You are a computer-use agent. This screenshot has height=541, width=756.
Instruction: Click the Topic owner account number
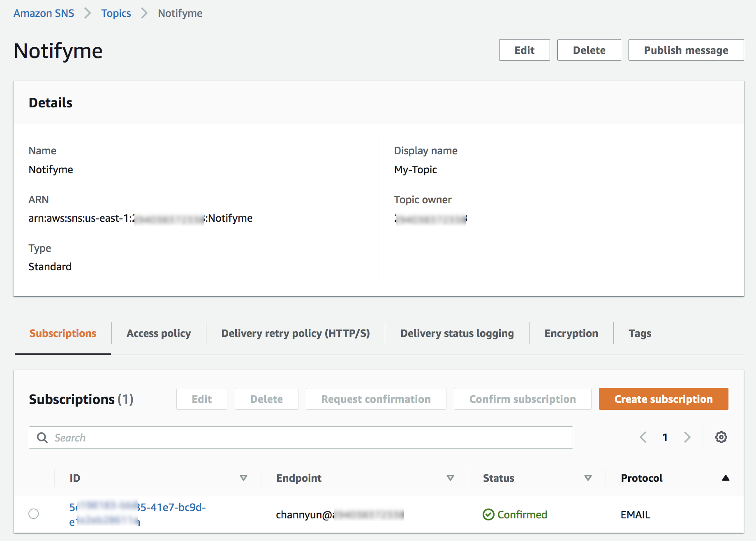(x=431, y=218)
